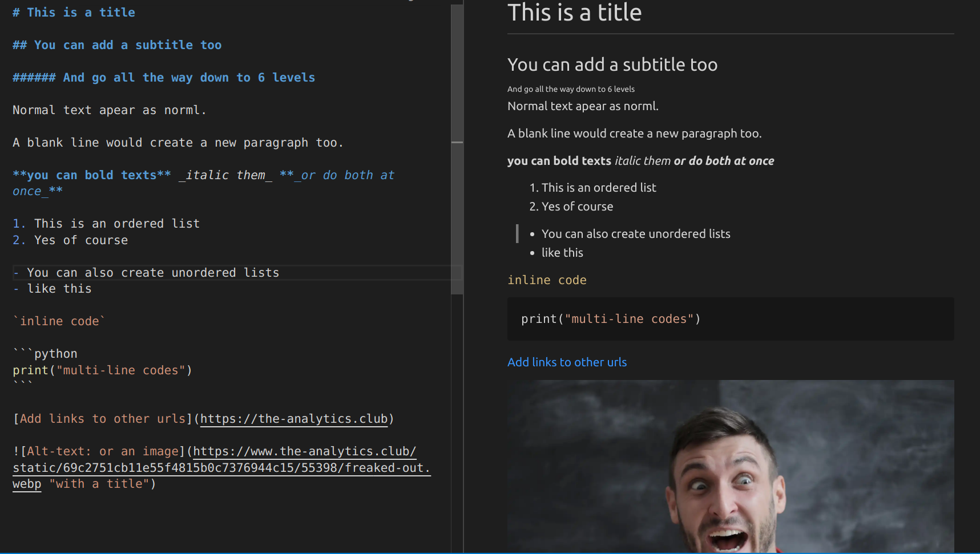Click preview text 'And go all the way down to 6 levels'
Image resolution: width=980 pixels, height=554 pixels.
tap(571, 89)
